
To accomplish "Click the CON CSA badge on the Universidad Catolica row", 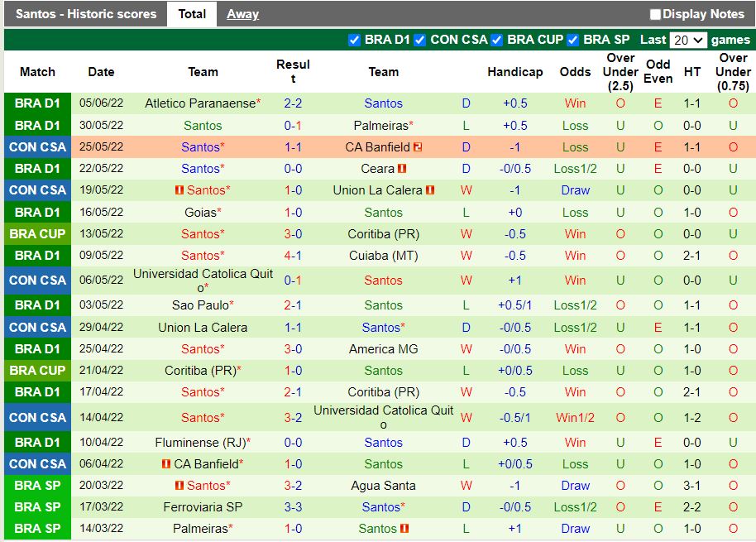I will pos(37,281).
